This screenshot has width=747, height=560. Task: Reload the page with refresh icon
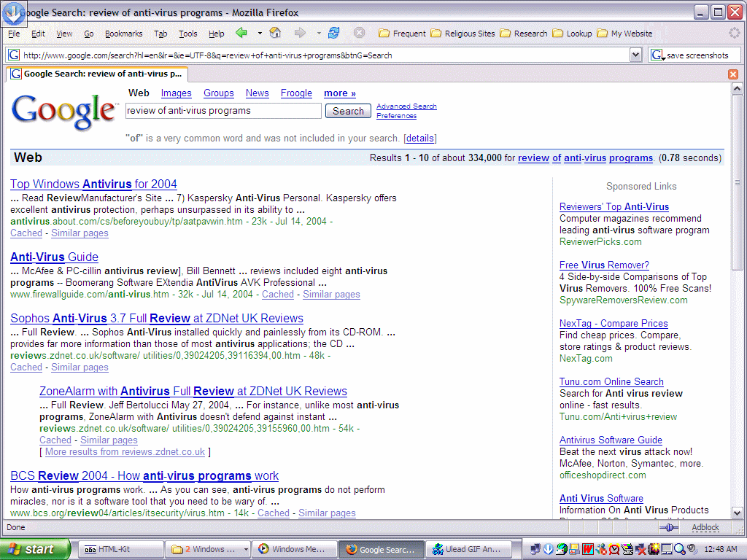pos(334,33)
